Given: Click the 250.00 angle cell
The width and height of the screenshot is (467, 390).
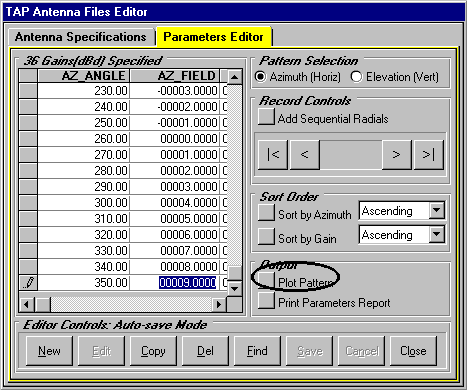Looking at the screenshot, I should point(84,123).
